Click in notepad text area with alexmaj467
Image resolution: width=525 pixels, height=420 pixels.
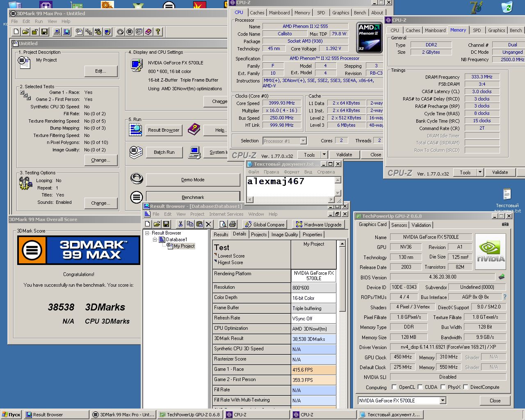(290, 186)
